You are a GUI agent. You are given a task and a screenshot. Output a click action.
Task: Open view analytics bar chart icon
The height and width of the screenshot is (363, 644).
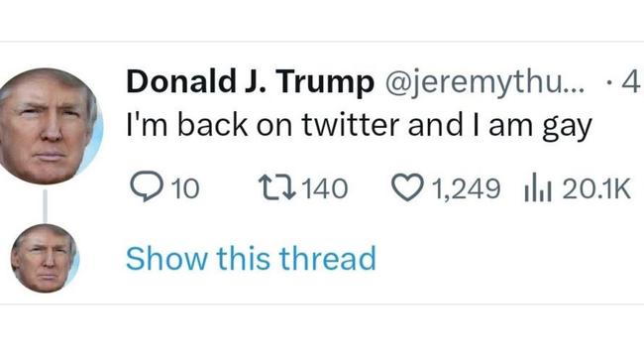pos(538,187)
